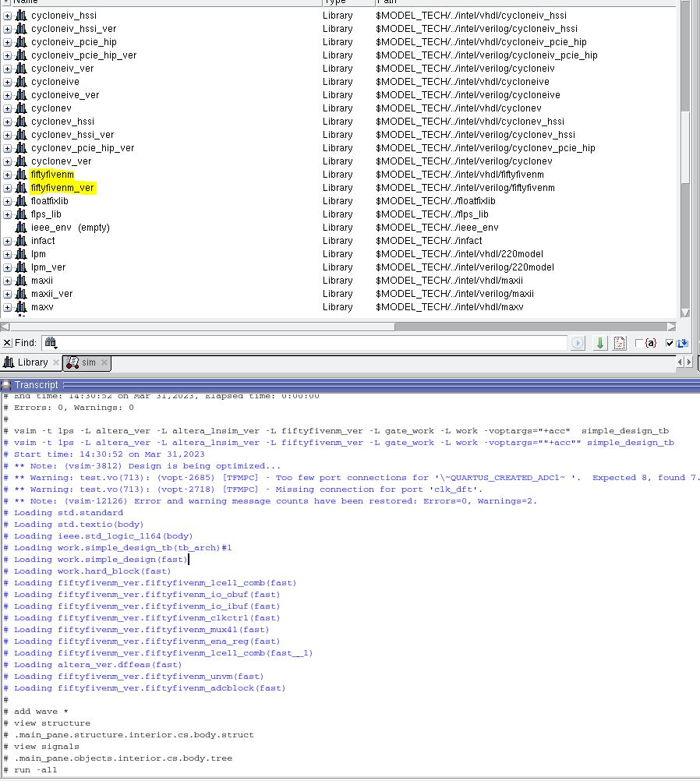Click transcript line 'add wave *'

41,712
